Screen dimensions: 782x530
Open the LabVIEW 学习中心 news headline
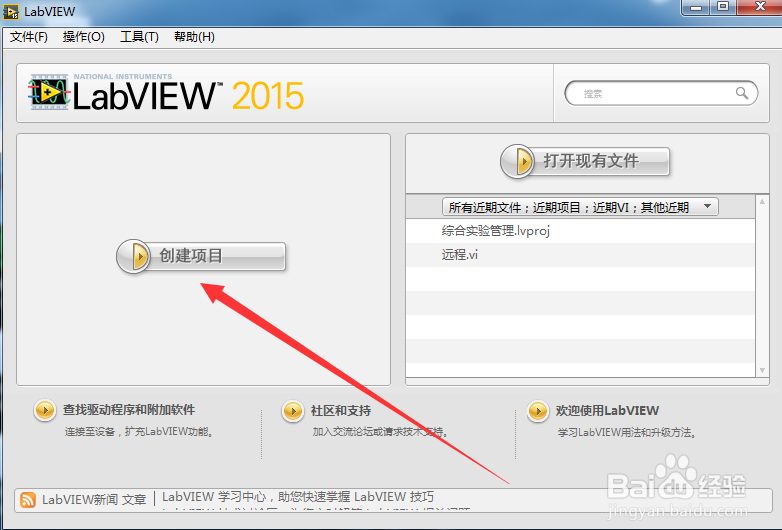pyautogui.click(x=298, y=497)
